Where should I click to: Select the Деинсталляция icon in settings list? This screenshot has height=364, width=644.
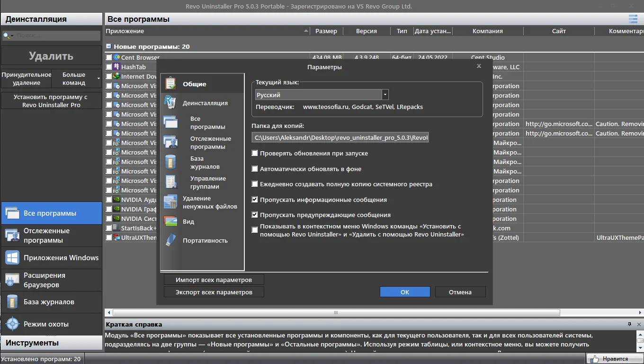pos(170,102)
